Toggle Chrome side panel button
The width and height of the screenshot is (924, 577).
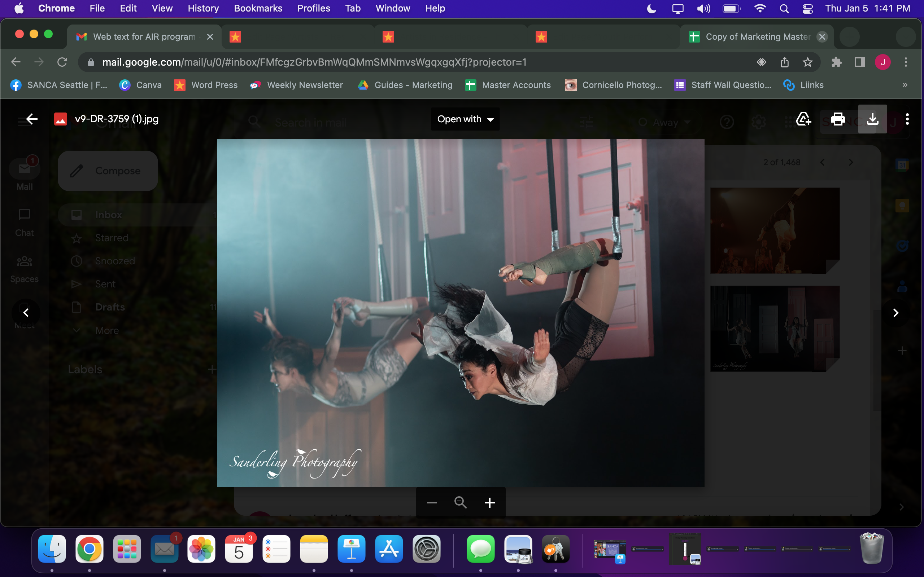click(x=859, y=62)
